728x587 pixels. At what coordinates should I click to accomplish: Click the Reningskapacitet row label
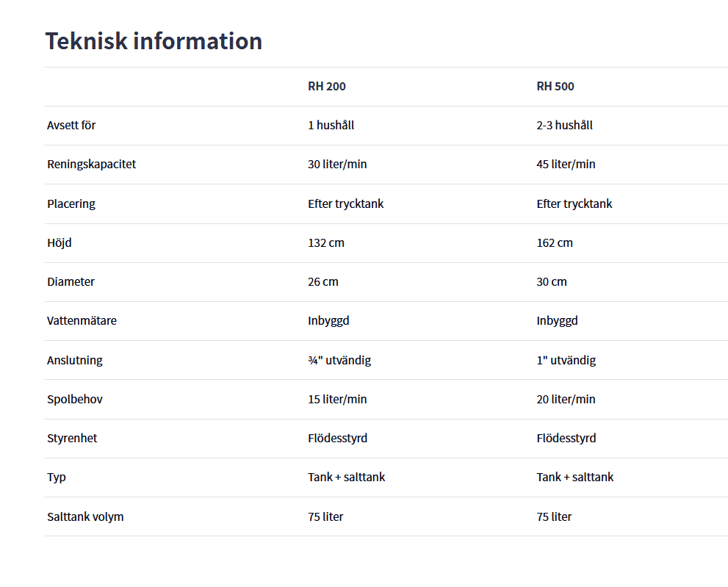tap(91, 165)
